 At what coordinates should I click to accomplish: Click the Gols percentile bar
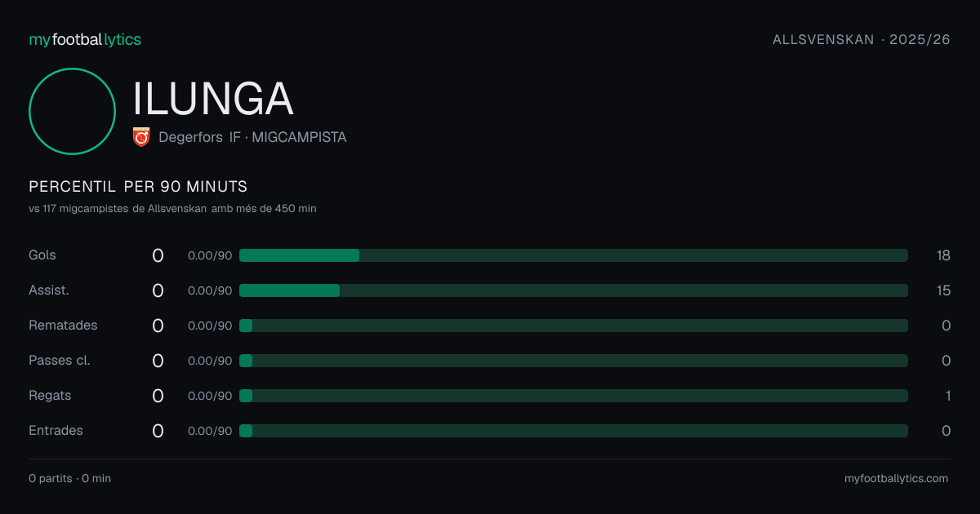[x=573, y=255]
